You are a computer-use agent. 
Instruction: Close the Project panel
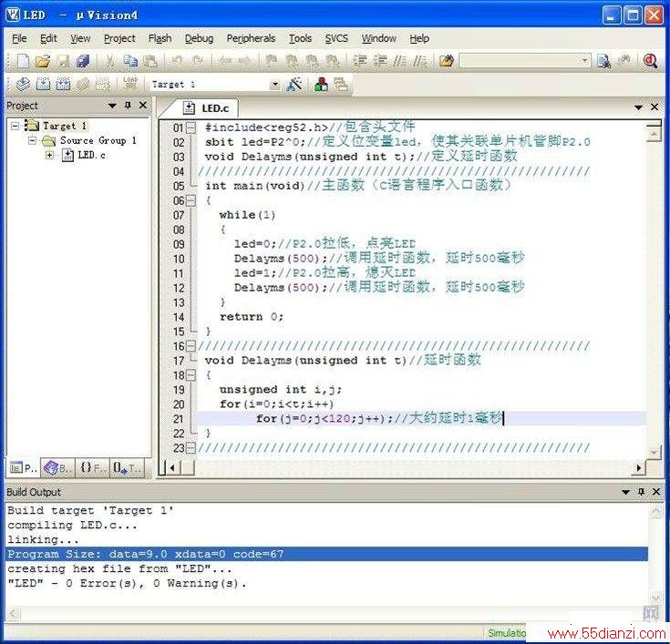(x=143, y=105)
